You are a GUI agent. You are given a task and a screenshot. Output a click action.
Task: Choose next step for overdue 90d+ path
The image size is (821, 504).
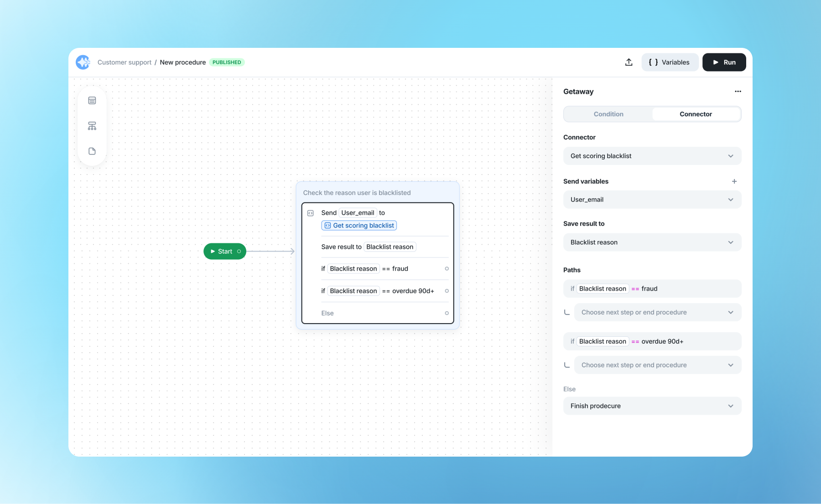click(x=658, y=365)
